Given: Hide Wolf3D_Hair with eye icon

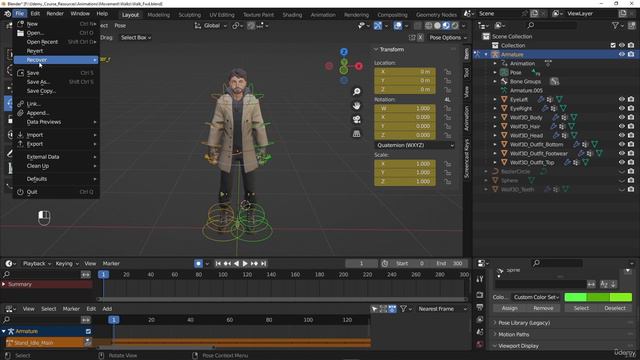Looking at the screenshot, I should [x=622, y=126].
